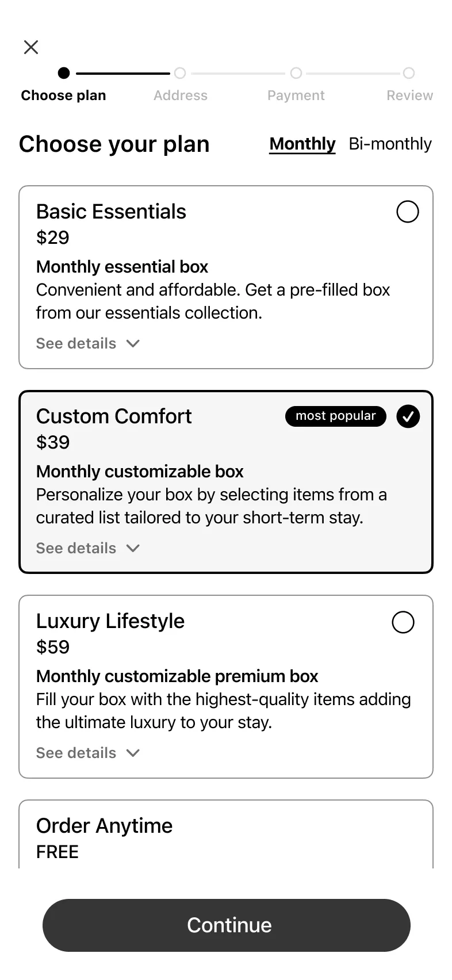
Task: Switch to Bi-monthly billing tab
Action: click(x=390, y=144)
